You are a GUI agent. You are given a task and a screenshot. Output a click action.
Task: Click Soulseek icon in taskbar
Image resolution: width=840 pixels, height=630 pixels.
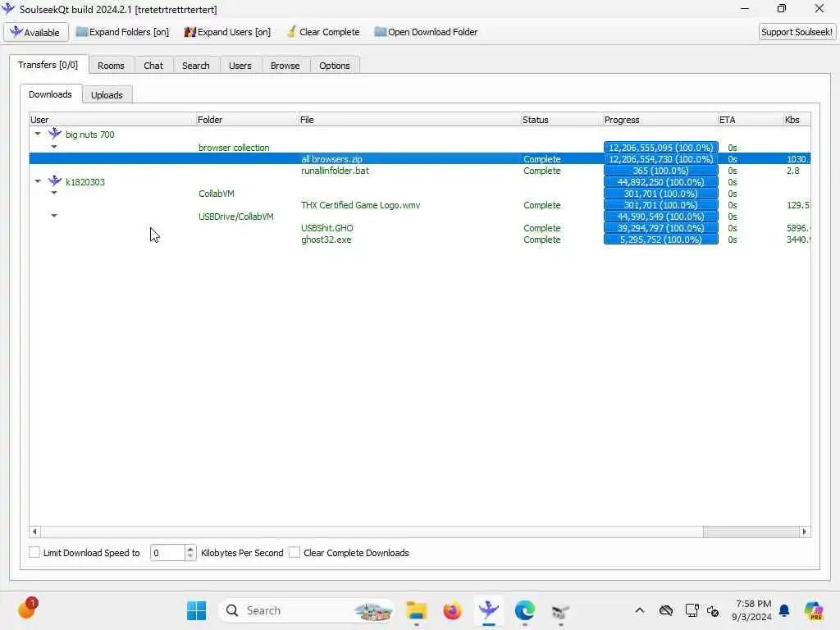tap(489, 609)
